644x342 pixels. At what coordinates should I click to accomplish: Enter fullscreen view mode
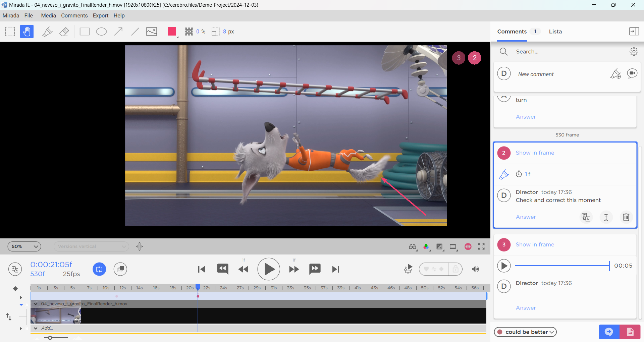[481, 247]
